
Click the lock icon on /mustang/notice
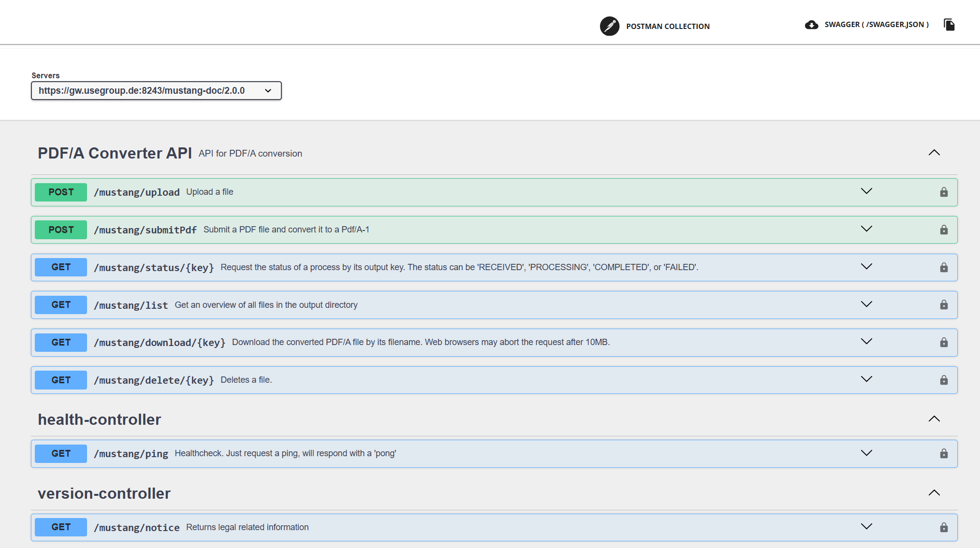943,527
